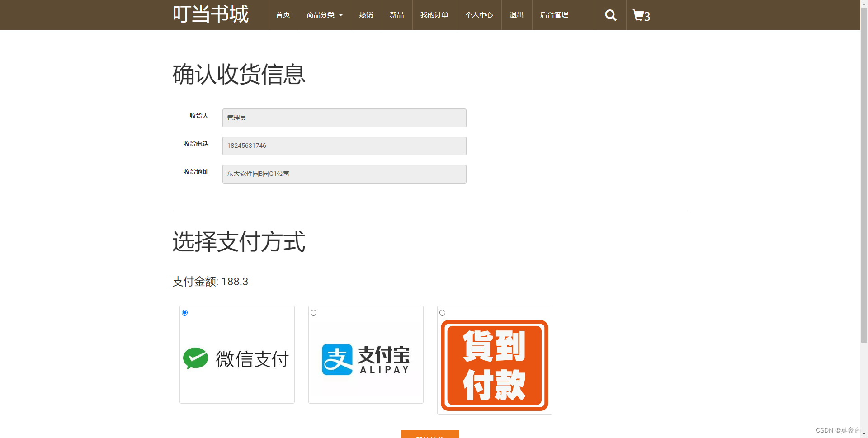The height and width of the screenshot is (438, 868).
Task: Click the 收货人 input field
Action: tap(344, 118)
